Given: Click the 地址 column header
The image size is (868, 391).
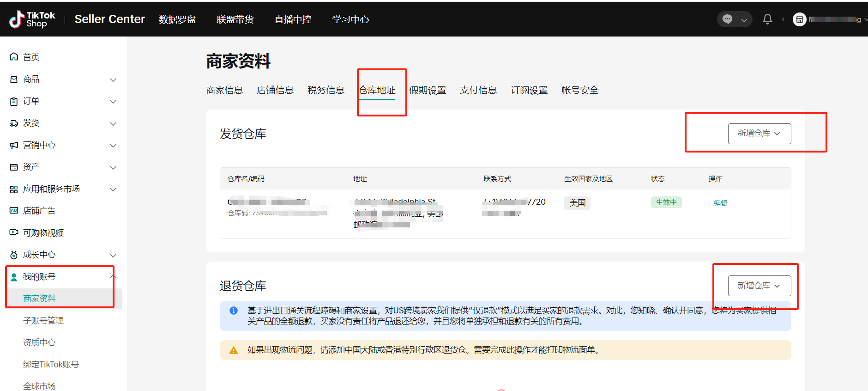Looking at the screenshot, I should (360, 179).
